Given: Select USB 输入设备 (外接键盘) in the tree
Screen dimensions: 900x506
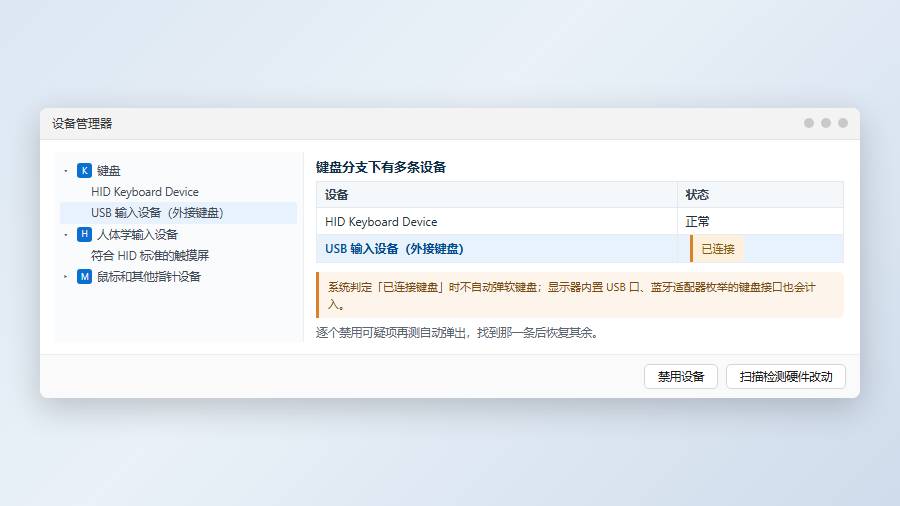Looking at the screenshot, I should 179,213.
